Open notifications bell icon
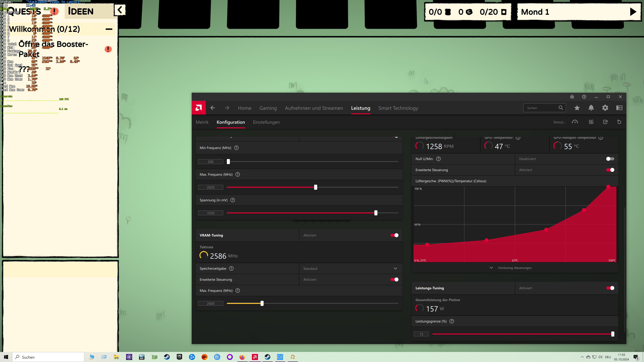The width and height of the screenshot is (644, 362). click(591, 108)
